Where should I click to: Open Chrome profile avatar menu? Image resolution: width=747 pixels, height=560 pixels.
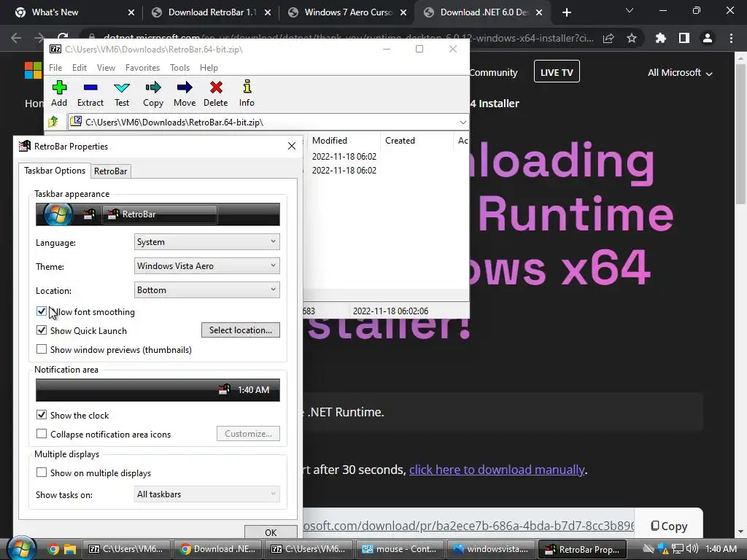[708, 38]
